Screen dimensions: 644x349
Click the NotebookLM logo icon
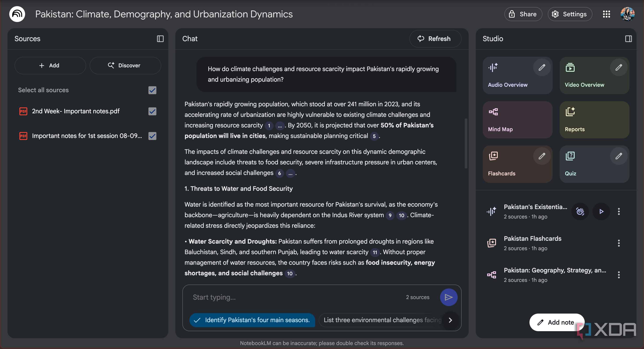tap(17, 14)
